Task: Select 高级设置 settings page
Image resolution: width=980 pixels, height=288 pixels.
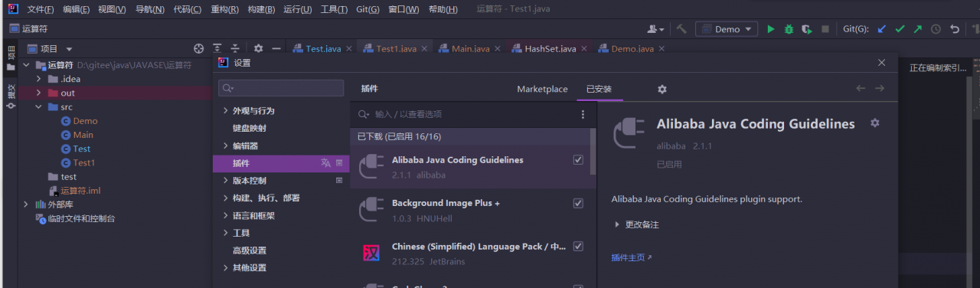Action: pos(250,250)
